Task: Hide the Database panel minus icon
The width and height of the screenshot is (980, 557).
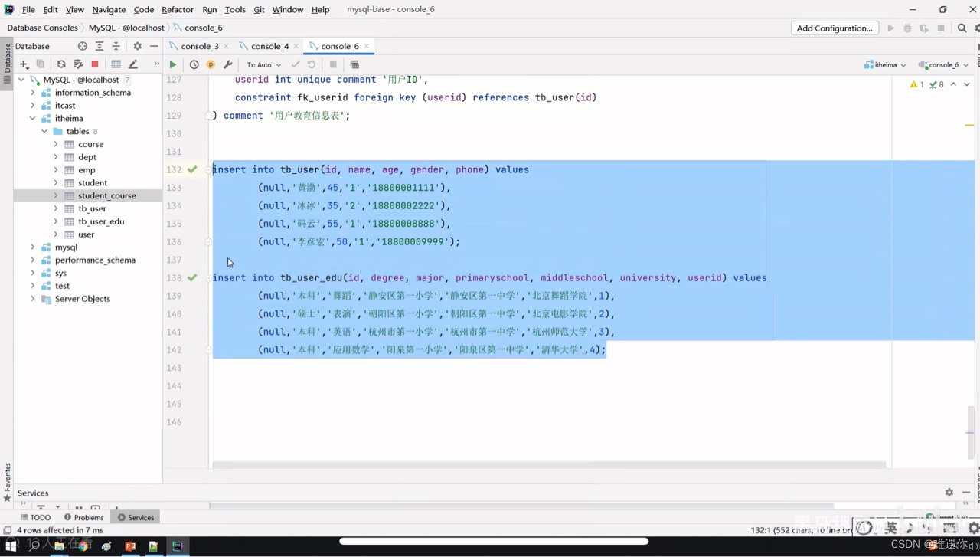Action: click(x=154, y=46)
